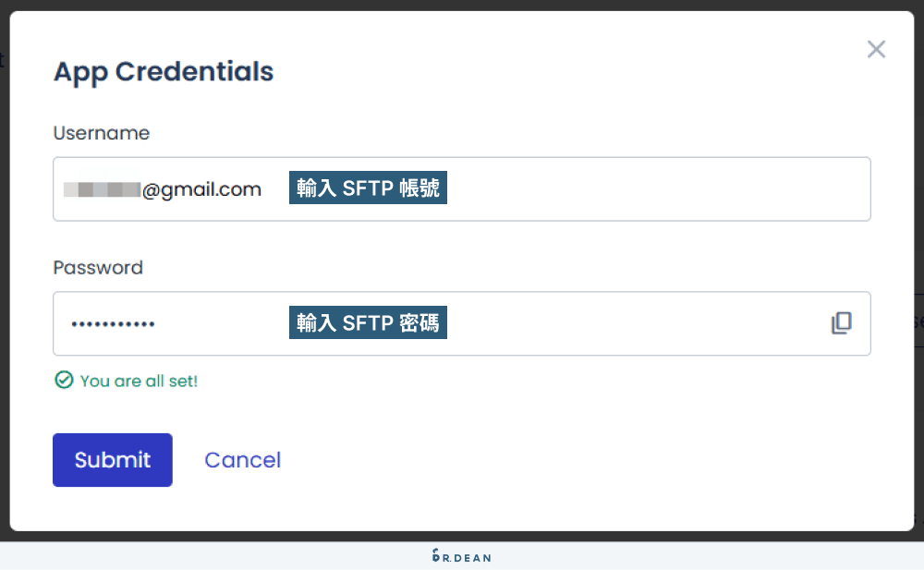The image size is (924, 570).
Task: Dismiss the dialog via the X icon
Action: coord(876,49)
